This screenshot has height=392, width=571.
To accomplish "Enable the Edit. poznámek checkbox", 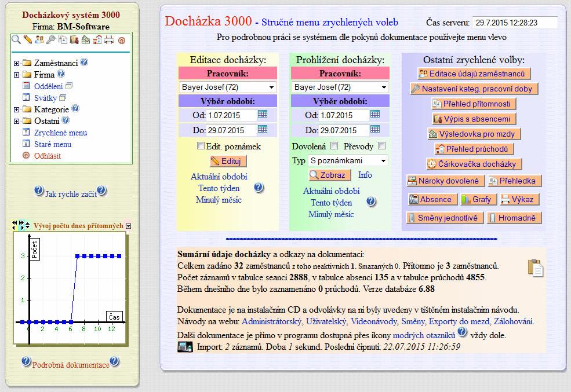I will click(201, 146).
